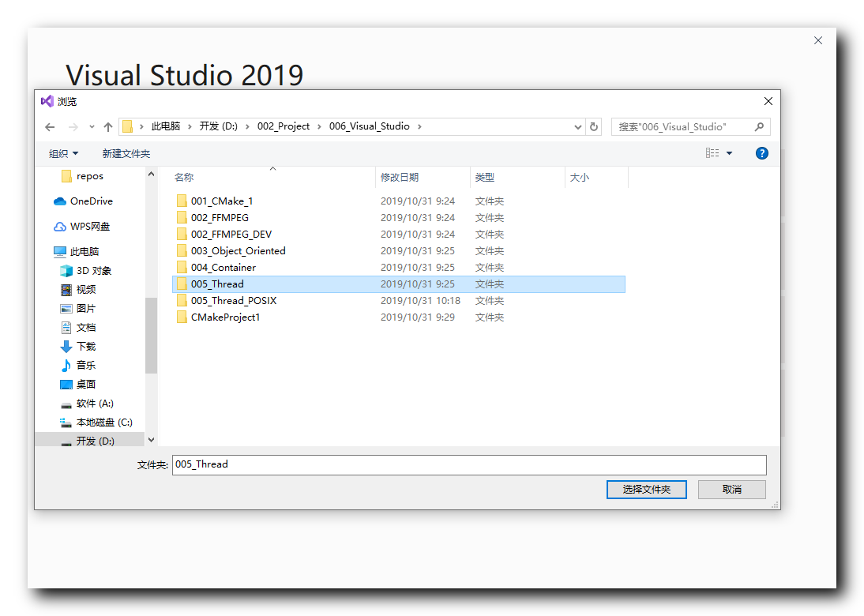This screenshot has width=864, height=616.
Task: Select WPS网盘 in the sidebar
Action: pos(82,227)
